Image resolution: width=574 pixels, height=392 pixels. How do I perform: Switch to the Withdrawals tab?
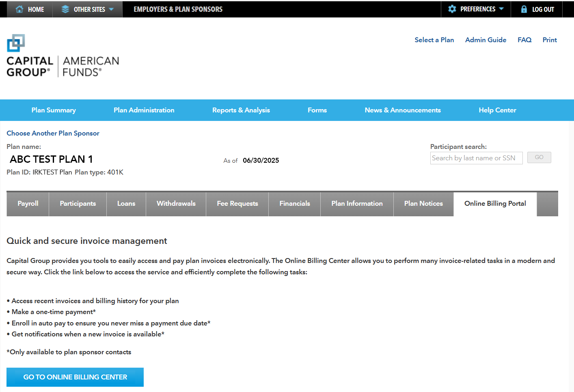click(176, 204)
